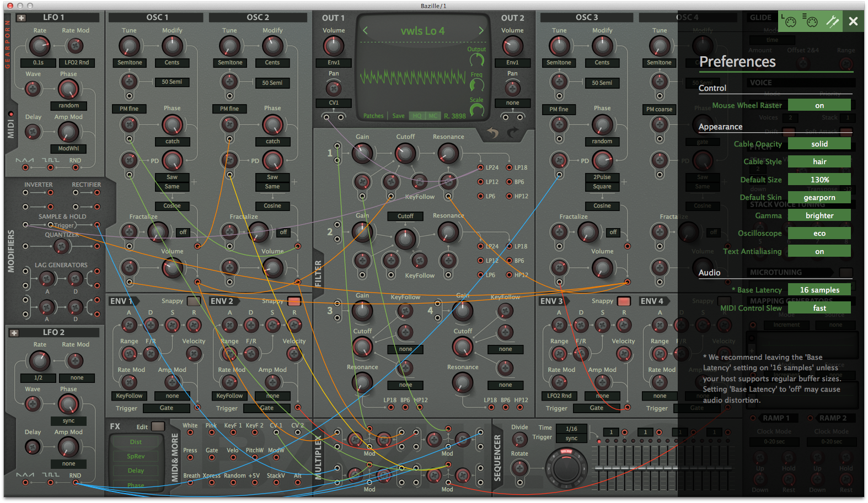
Task: Click the plus icon beside LFO 1
Action: [x=21, y=18]
